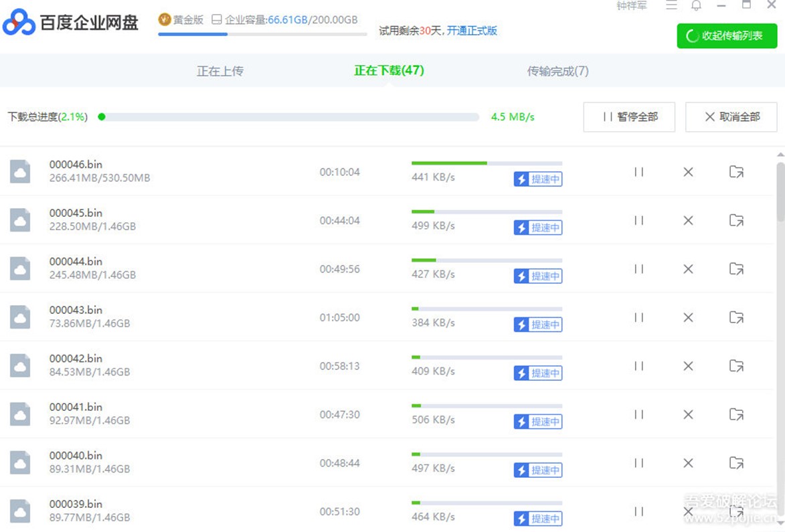This screenshot has height=532, width=785.
Task: Open folder location for 000041.bin
Action: point(736,415)
